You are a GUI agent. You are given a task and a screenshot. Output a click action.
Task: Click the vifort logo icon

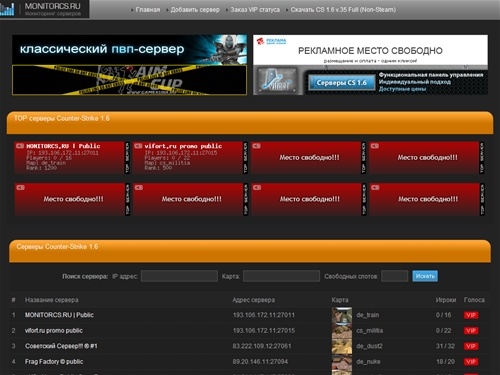[277, 81]
